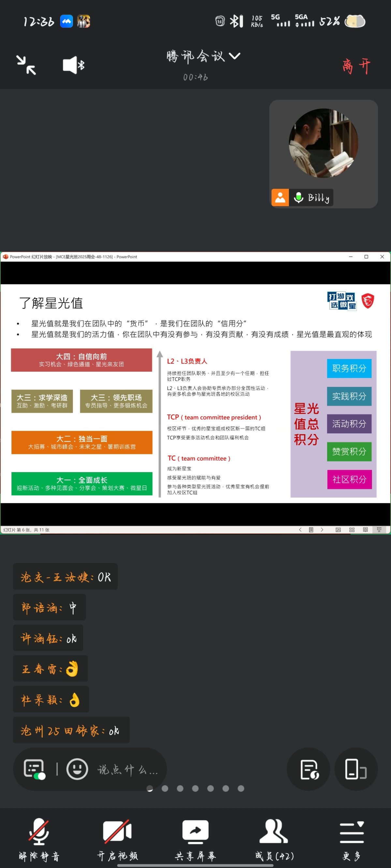Tap the red 离开 leave button

tap(356, 66)
